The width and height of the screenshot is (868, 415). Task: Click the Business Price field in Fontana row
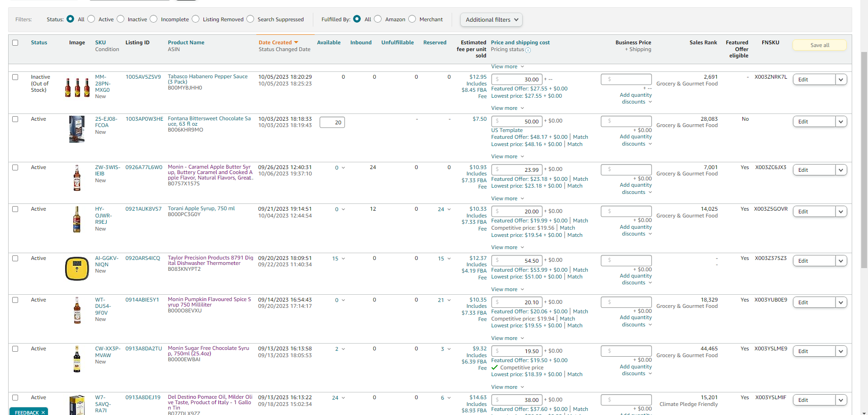tap(626, 121)
